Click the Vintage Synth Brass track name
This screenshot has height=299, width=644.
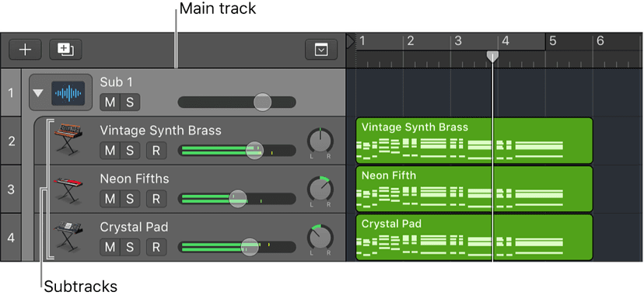[160, 130]
